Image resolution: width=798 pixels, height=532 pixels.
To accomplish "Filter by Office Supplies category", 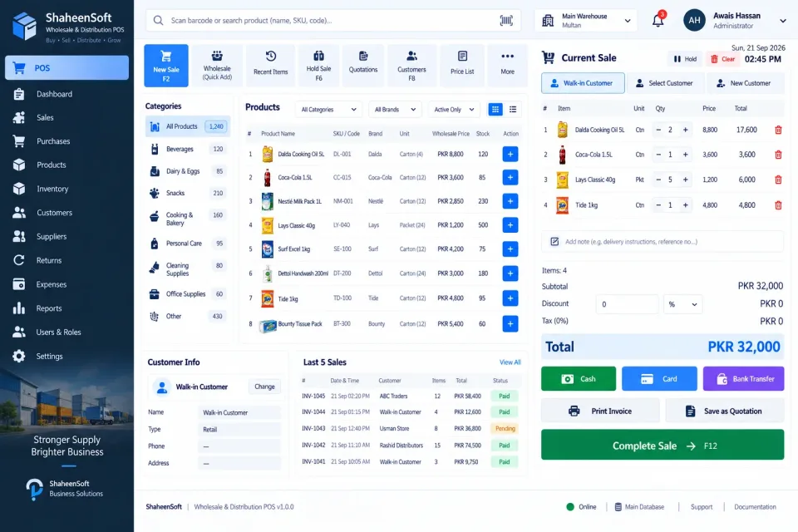I will (x=187, y=294).
